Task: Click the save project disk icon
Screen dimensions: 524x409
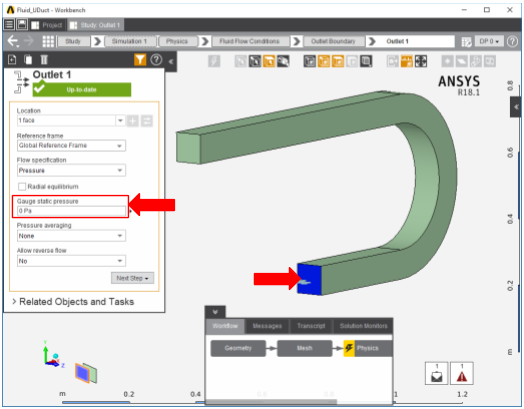Action: tap(22, 25)
